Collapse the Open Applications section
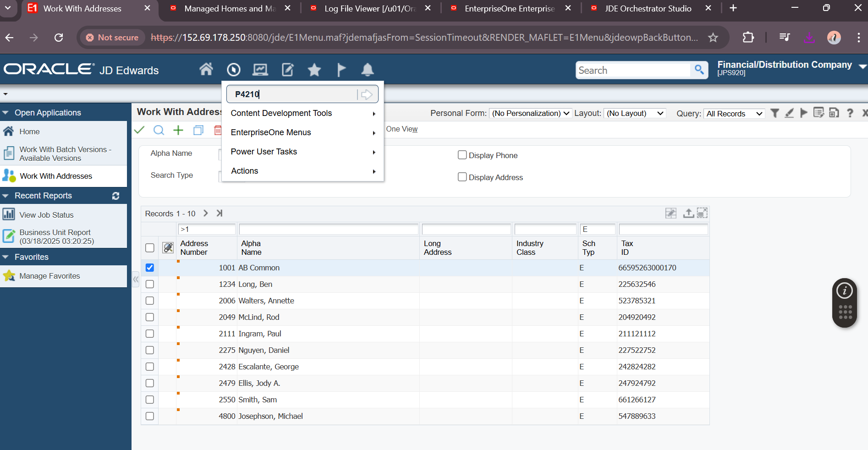The image size is (868, 450). tap(6, 113)
